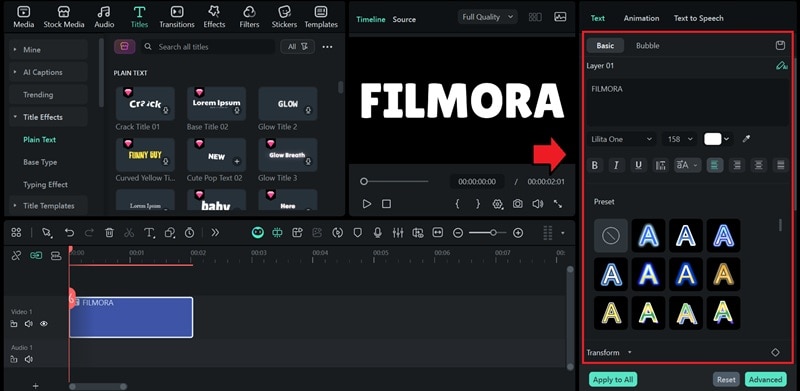Image resolution: width=800 pixels, height=391 pixels.
Task: Open the All filter dropdown
Action: point(297,46)
